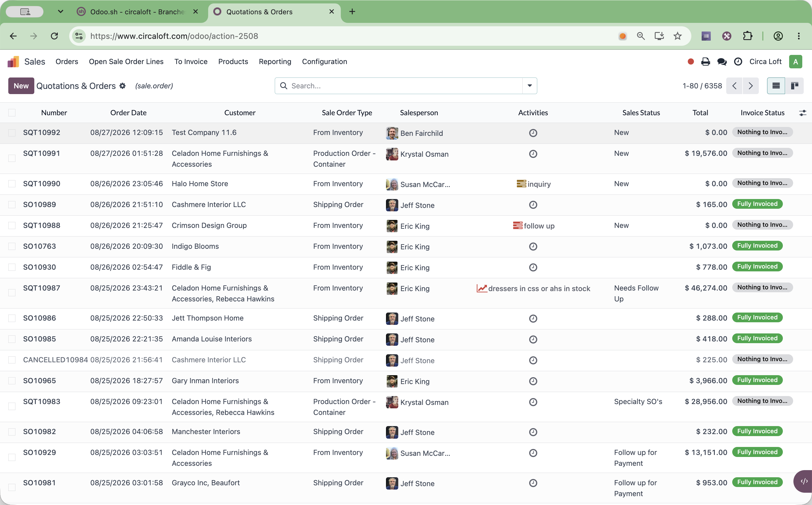Screen dimensions: 812x505
Task: Click the green user avatar A
Action: click(x=796, y=61)
